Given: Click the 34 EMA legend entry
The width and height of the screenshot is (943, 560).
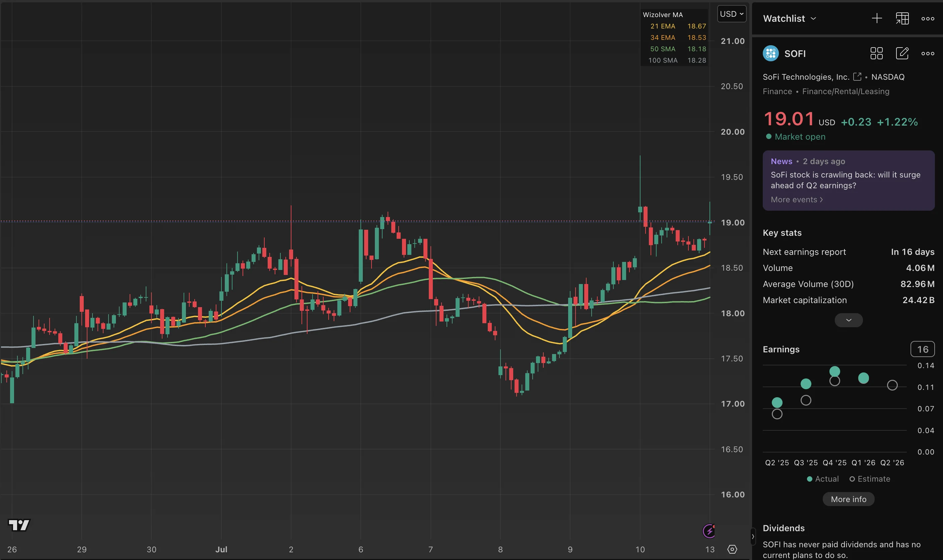Looking at the screenshot, I should point(678,38).
